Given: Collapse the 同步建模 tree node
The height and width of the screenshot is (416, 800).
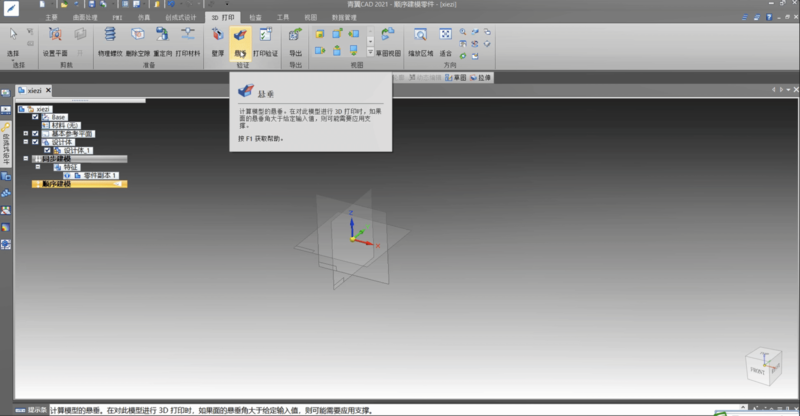Looking at the screenshot, I should pyautogui.click(x=26, y=158).
